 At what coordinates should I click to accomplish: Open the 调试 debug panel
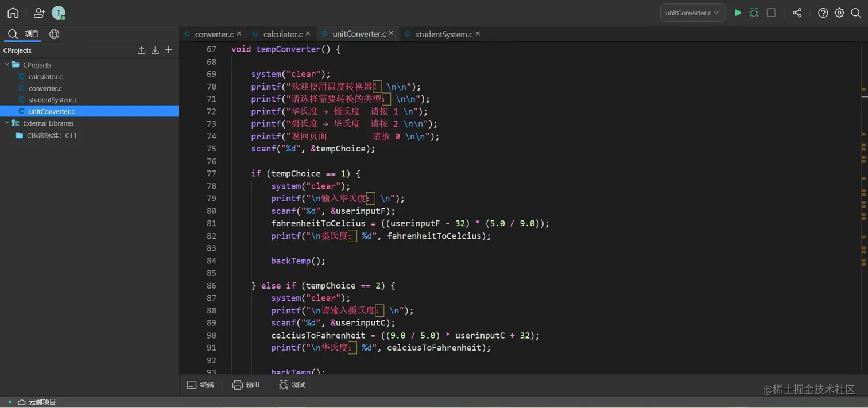point(292,385)
